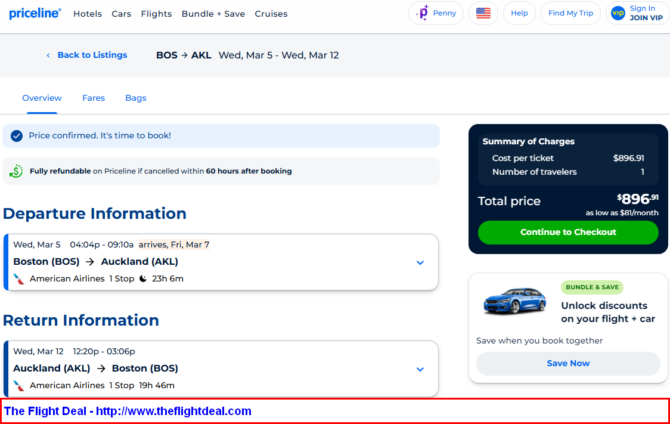The height and width of the screenshot is (424, 670).
Task: Click 'Number of travelers' row
Action: pos(568,172)
